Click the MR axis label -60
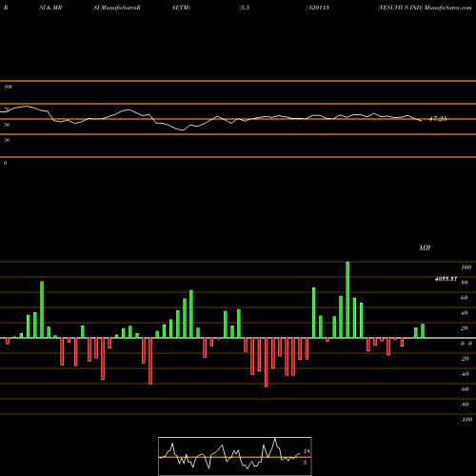The width and height of the screenshot is (476, 476). [465, 389]
